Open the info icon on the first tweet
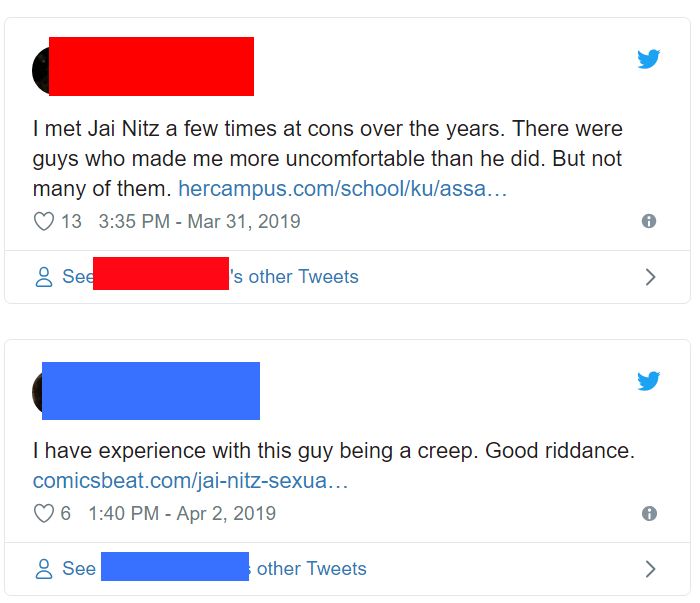The width and height of the screenshot is (700, 603). pyautogui.click(x=649, y=221)
